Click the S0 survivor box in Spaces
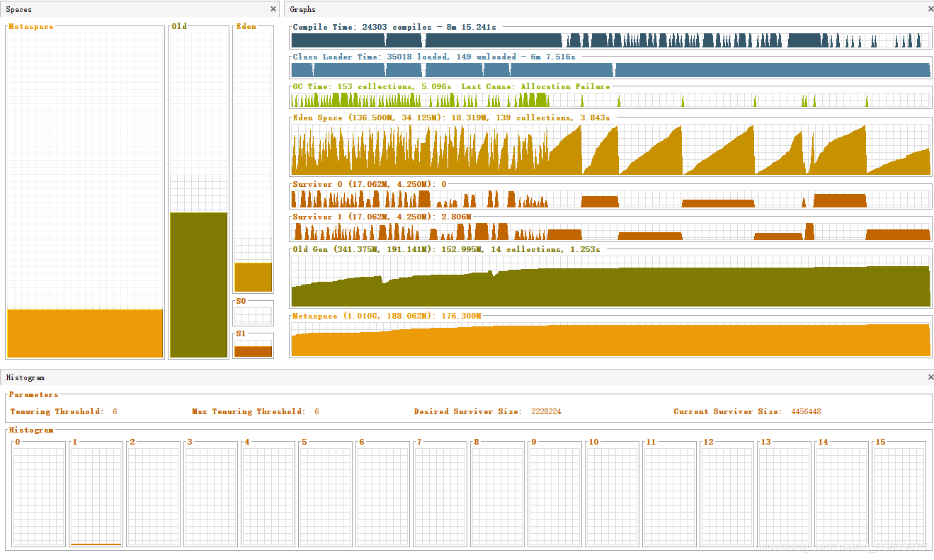 click(253, 314)
